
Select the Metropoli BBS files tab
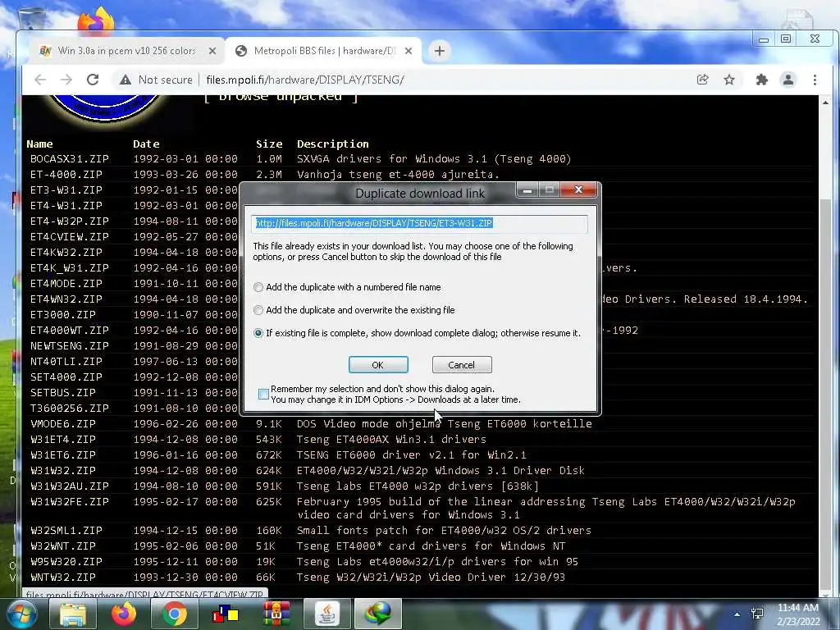pos(323,51)
